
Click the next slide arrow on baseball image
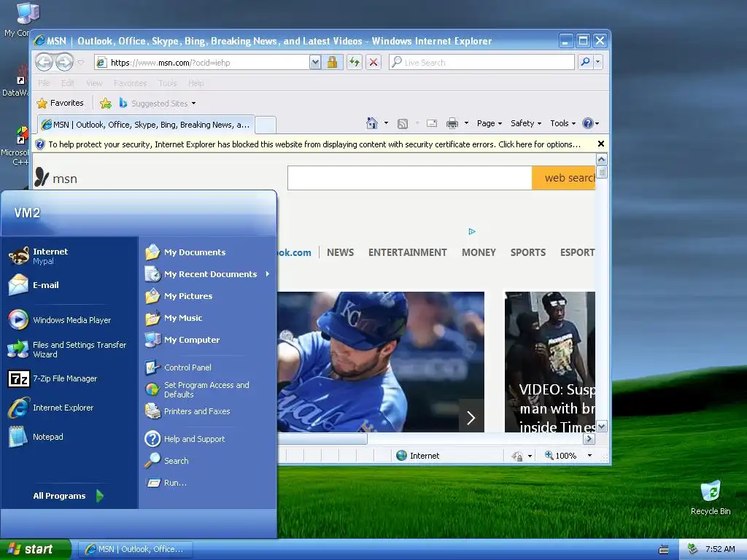(471, 418)
